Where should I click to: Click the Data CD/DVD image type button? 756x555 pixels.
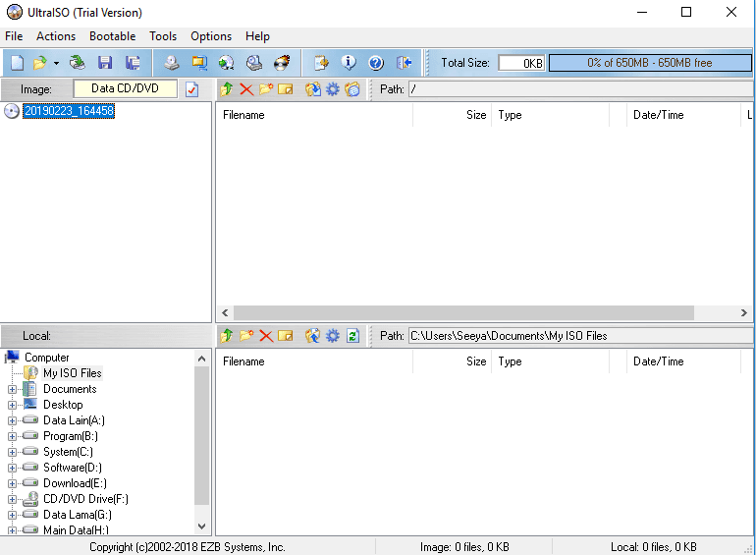click(x=125, y=88)
